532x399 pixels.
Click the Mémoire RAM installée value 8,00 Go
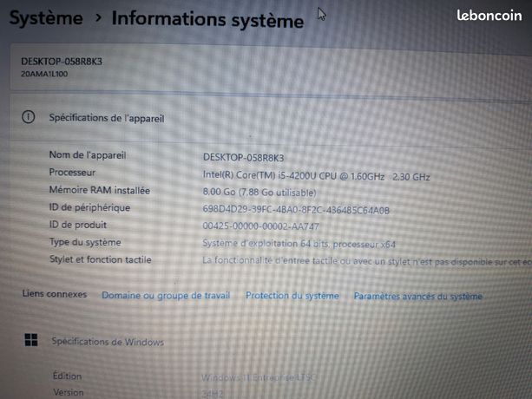[x=259, y=193]
